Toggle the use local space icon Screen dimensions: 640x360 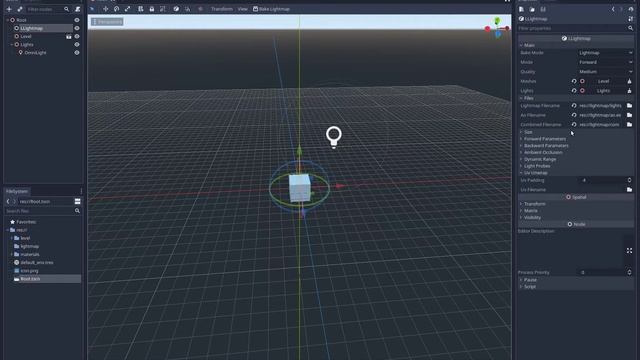pos(176,9)
